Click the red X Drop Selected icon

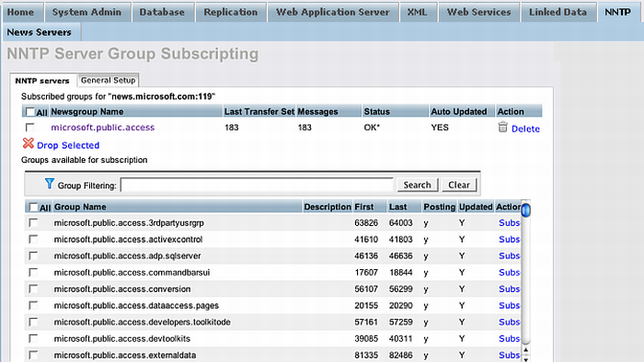29,143
